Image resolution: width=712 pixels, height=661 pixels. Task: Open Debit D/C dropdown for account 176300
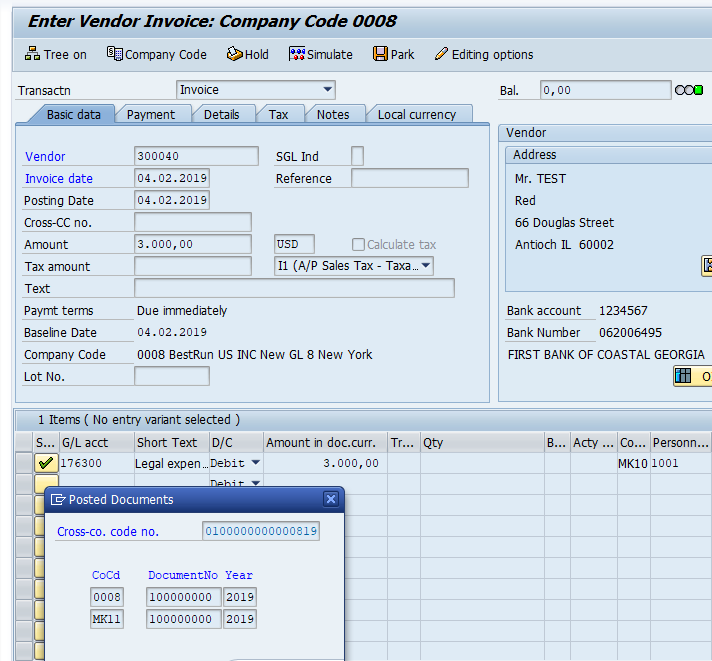tap(255, 463)
